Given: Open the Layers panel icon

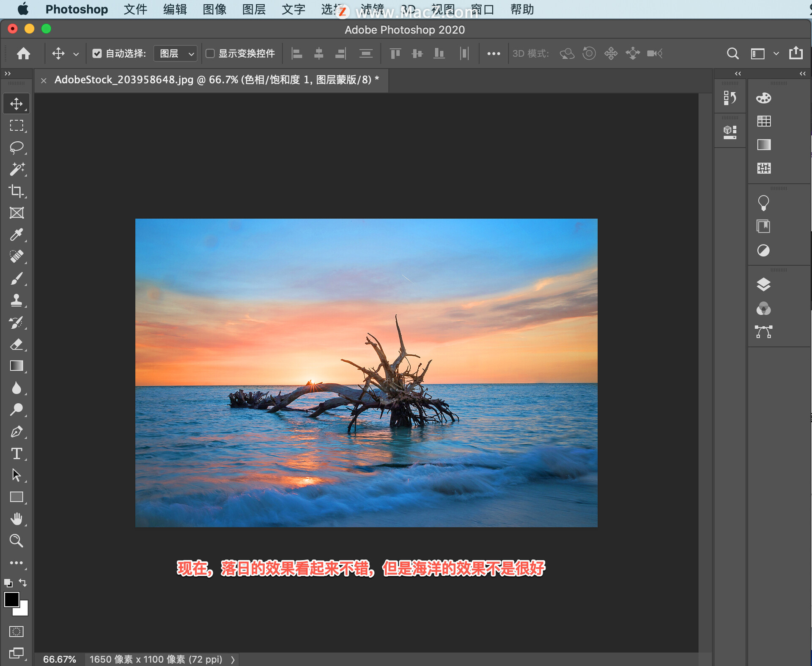Looking at the screenshot, I should (x=763, y=284).
